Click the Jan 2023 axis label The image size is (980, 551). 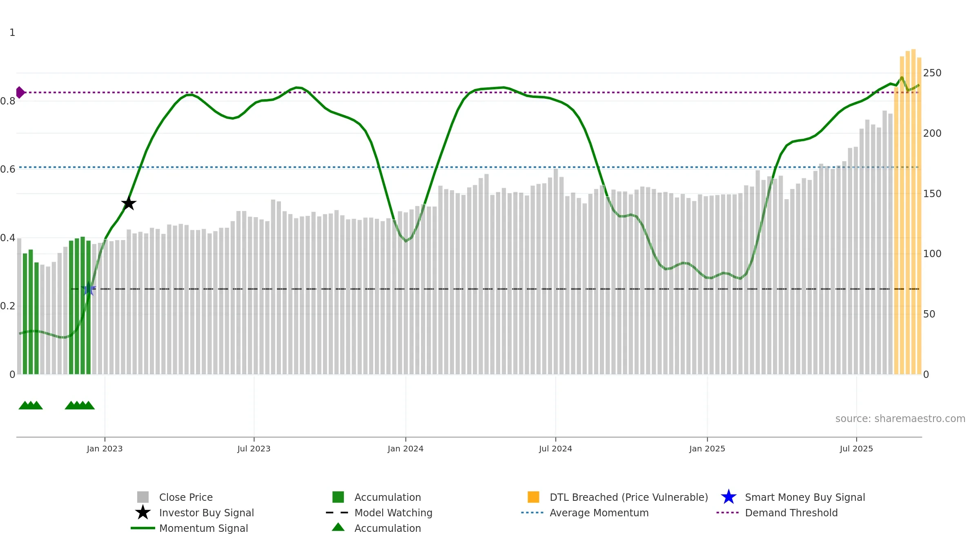point(105,449)
